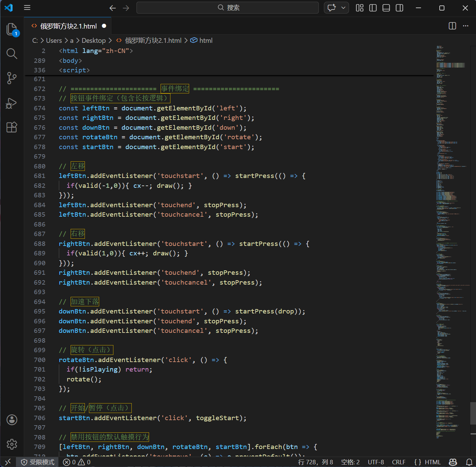Open the Search view in activity bar

click(x=12, y=54)
